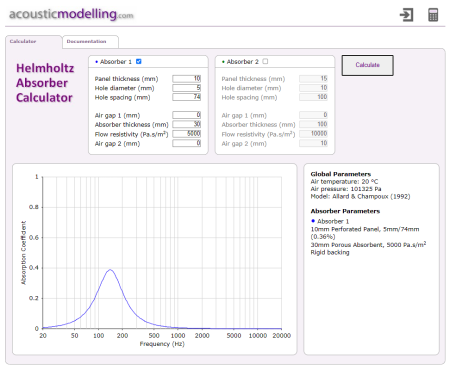
Task: Click the Absorber Parameters heading
Action: coord(345,211)
